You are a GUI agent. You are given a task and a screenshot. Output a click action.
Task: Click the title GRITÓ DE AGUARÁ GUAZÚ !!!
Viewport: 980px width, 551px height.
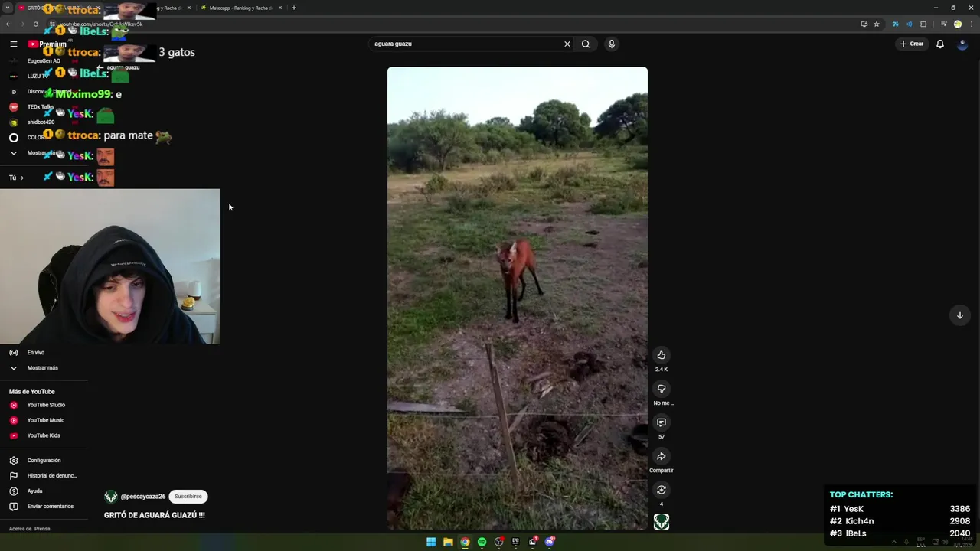(x=155, y=515)
